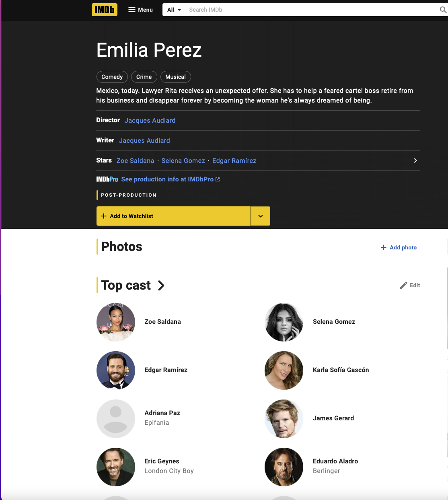Select the Comedy genre chip

[112, 77]
